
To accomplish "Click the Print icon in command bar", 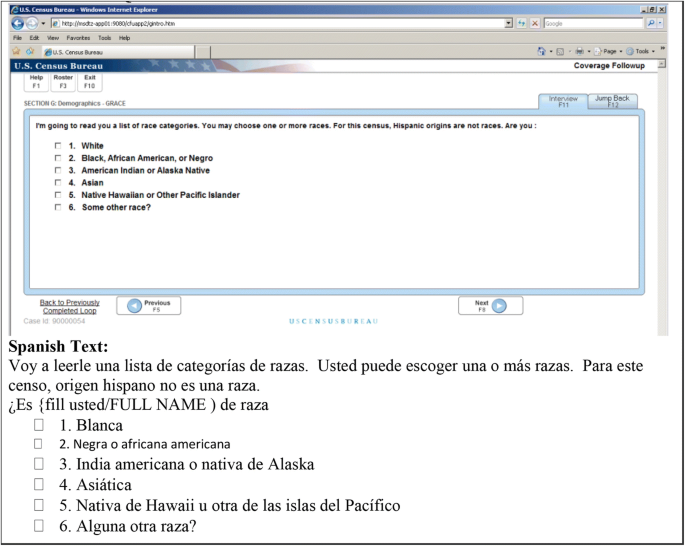I will click(x=578, y=51).
